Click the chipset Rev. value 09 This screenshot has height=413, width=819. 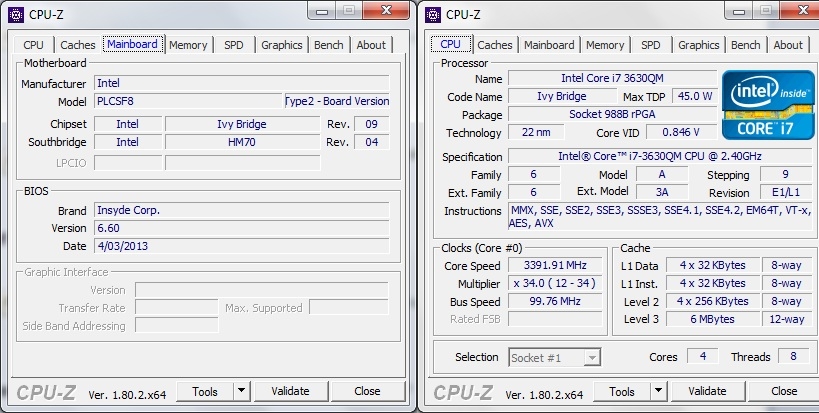tap(371, 124)
